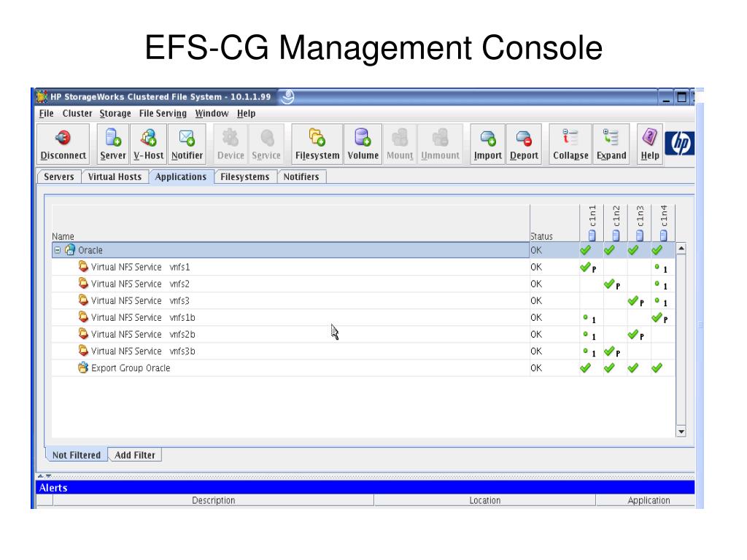Click the c1n4 server column header

pos(664,223)
